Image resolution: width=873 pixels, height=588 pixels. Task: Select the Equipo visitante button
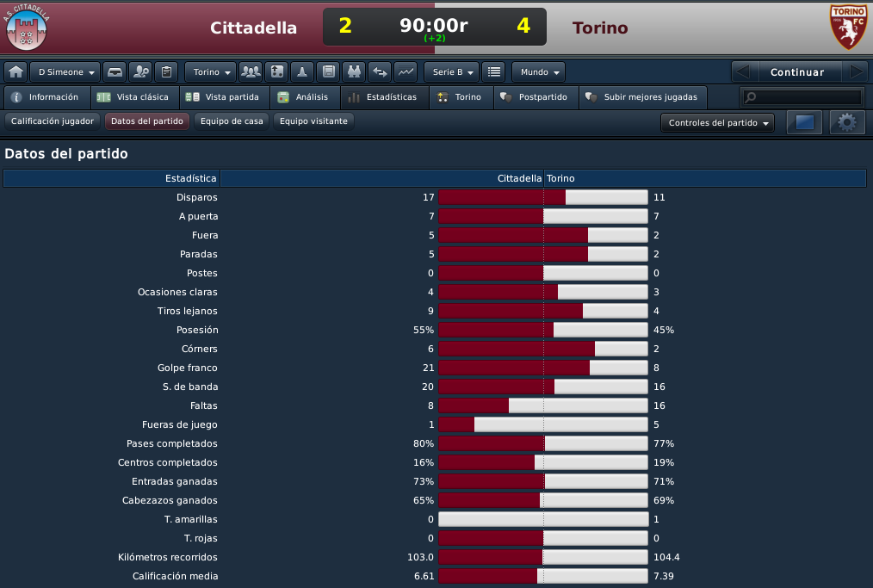pyautogui.click(x=313, y=121)
